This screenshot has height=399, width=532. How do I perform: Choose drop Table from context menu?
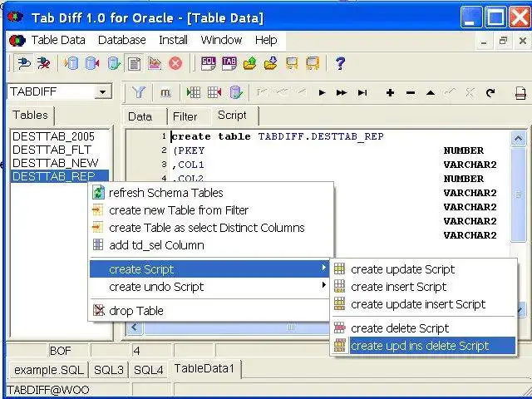tap(209, 311)
